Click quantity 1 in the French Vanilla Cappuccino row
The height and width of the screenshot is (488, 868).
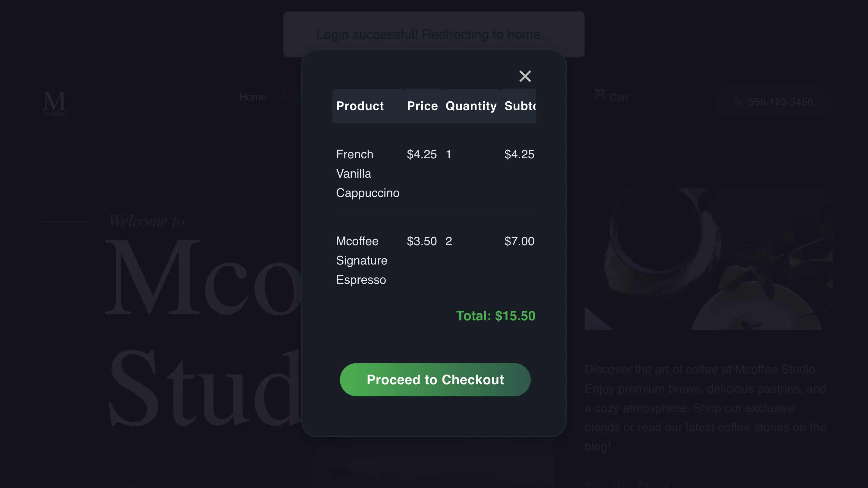point(448,154)
